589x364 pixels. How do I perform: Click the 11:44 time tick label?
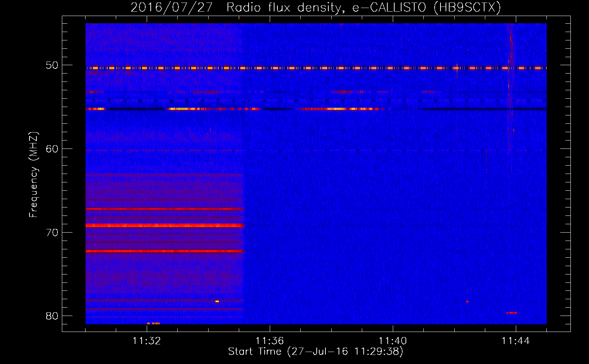(516, 341)
